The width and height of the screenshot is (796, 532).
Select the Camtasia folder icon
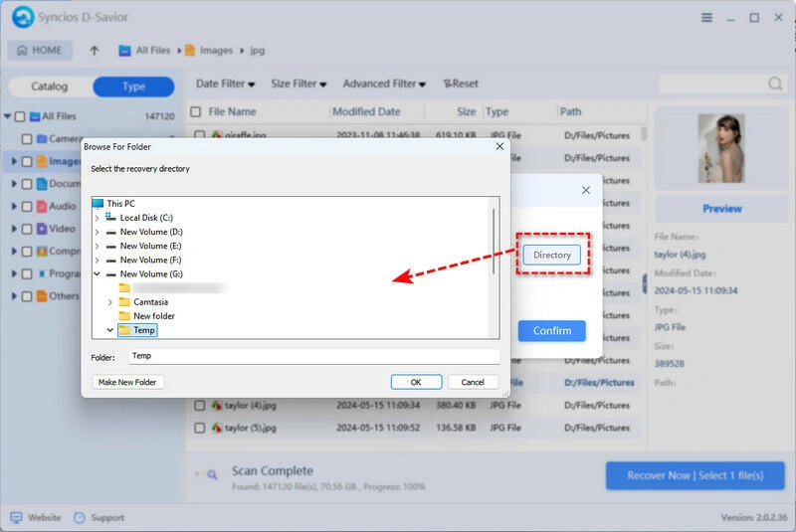tap(124, 301)
